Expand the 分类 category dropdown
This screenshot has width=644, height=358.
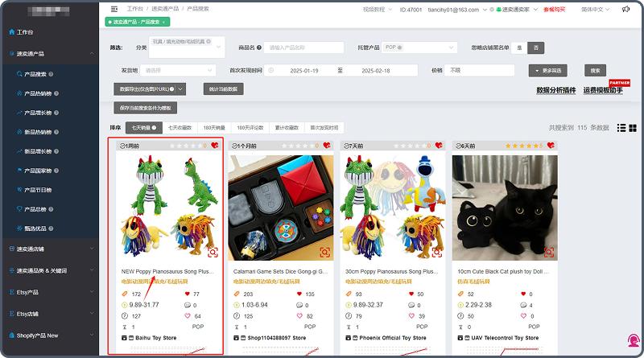[x=218, y=47]
